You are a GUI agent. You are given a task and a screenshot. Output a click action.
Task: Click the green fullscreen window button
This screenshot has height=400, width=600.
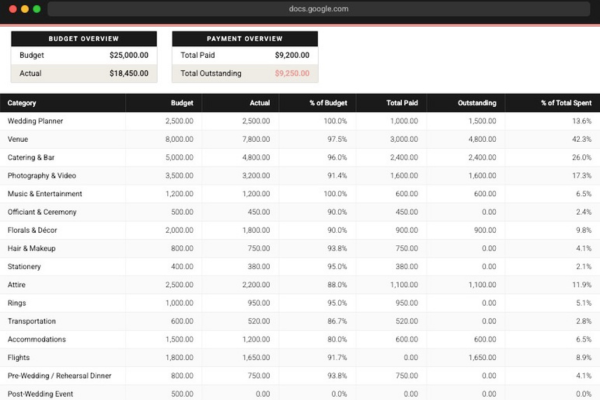tap(37, 9)
